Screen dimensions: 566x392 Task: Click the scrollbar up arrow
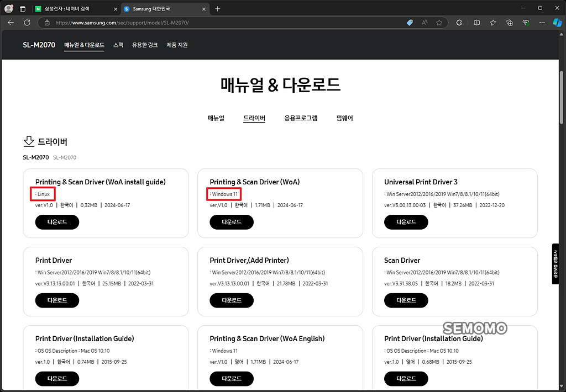coord(562,34)
